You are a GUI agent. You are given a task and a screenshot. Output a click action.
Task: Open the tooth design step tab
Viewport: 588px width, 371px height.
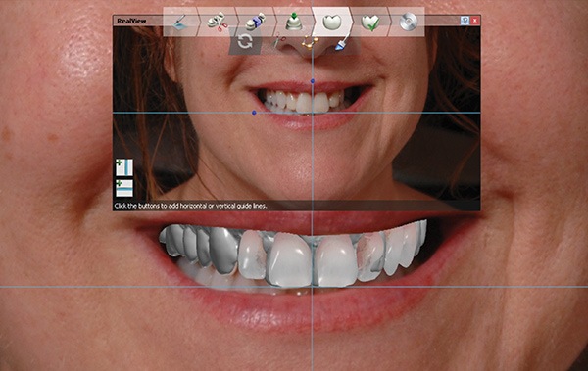[332, 22]
